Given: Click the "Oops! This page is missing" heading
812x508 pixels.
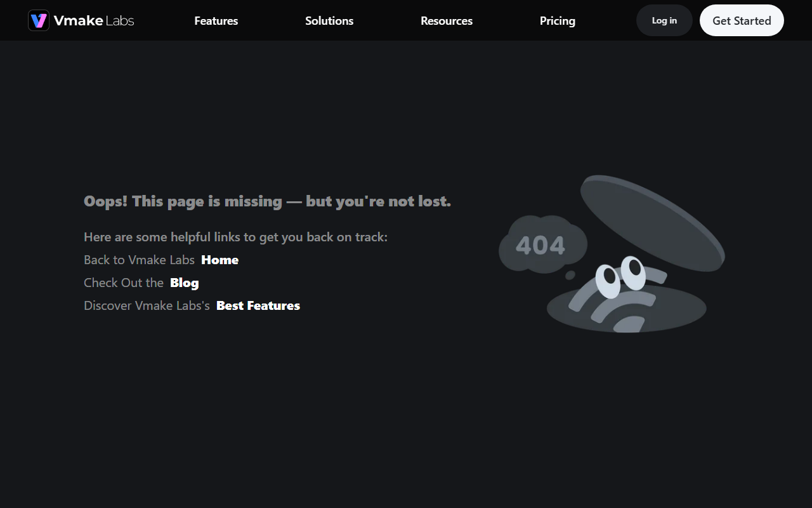Looking at the screenshot, I should [267, 201].
